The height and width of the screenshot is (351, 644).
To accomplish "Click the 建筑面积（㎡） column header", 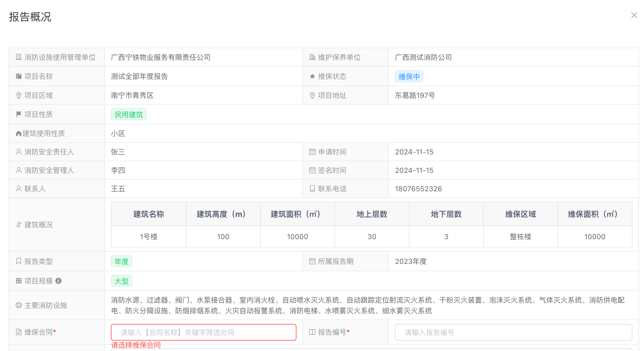I will (297, 214).
